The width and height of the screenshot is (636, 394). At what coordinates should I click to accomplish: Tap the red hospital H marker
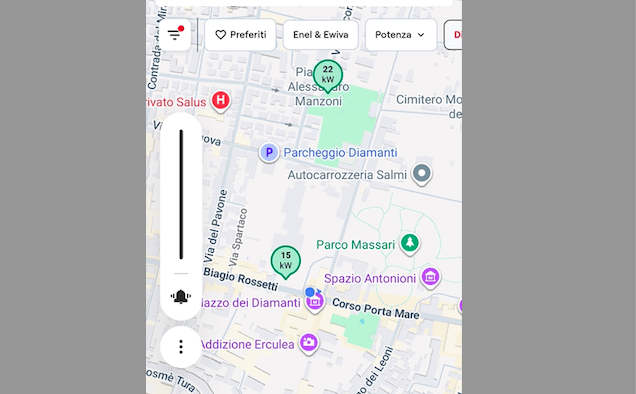220,101
